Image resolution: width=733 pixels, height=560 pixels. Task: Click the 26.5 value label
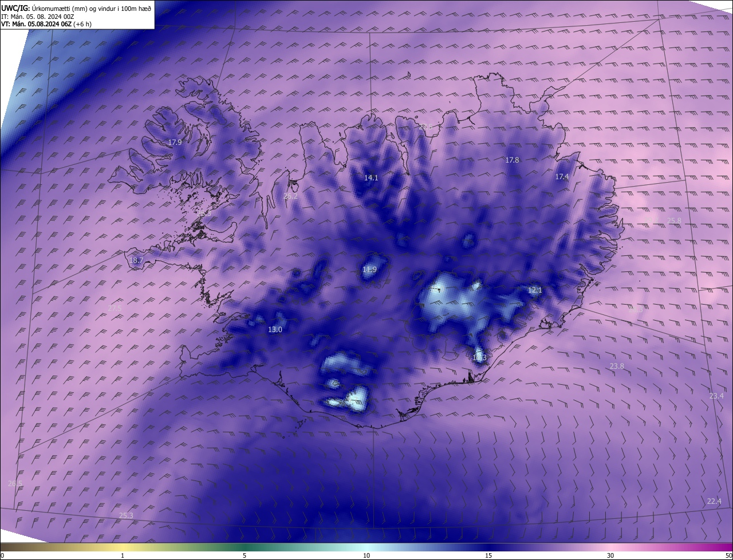point(15,484)
